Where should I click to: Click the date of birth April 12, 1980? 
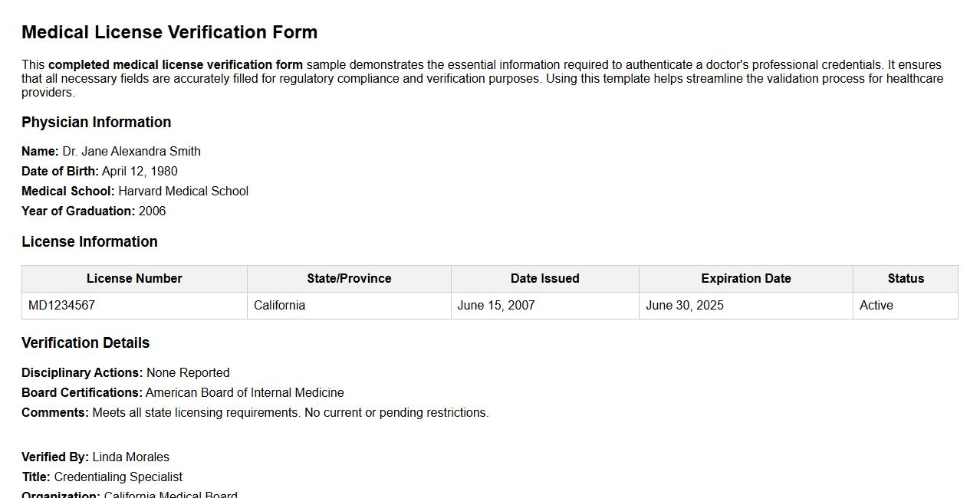140,172
